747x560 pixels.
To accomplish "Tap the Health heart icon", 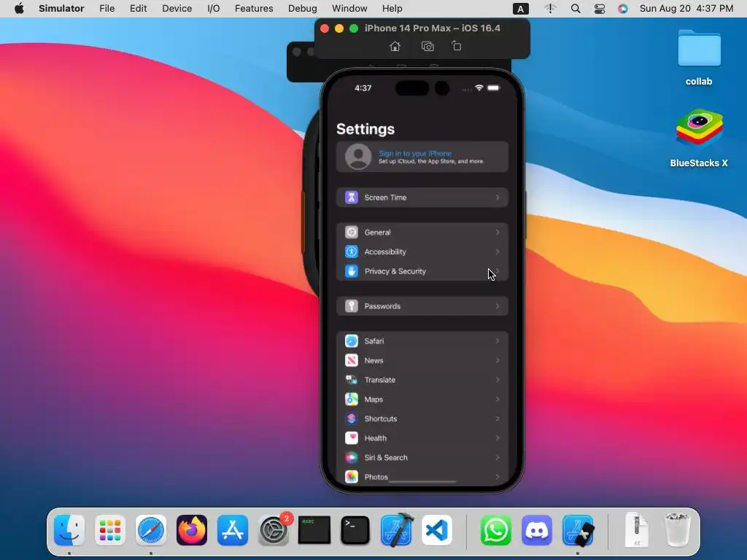I will (x=352, y=438).
